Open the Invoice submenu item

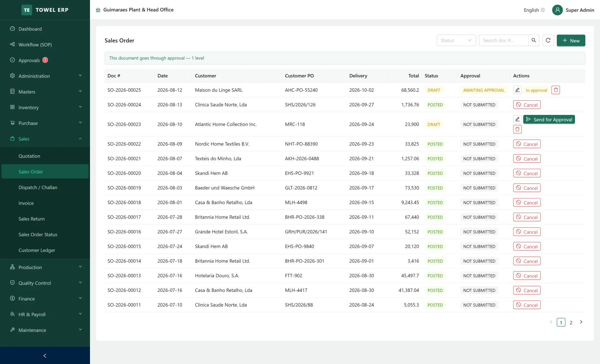click(x=45, y=203)
